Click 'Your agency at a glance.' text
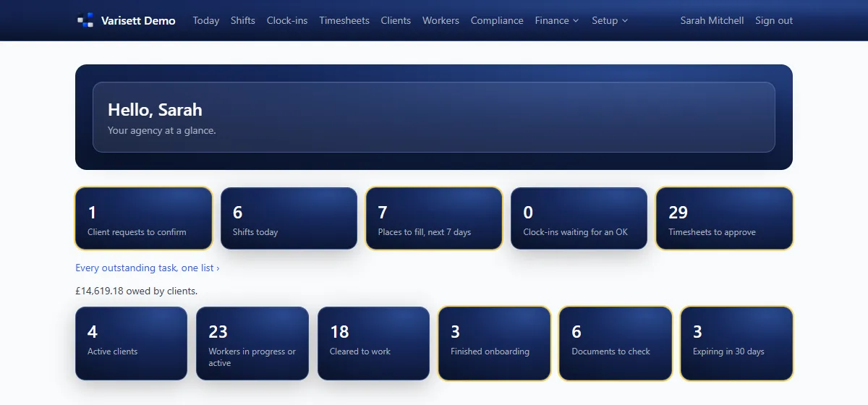The height and width of the screenshot is (405, 868). tap(162, 131)
